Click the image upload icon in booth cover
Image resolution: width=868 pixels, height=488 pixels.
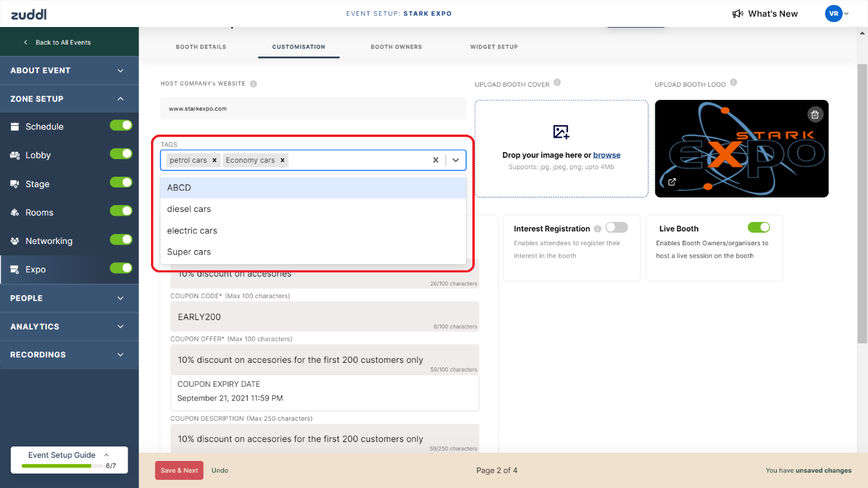point(561,131)
